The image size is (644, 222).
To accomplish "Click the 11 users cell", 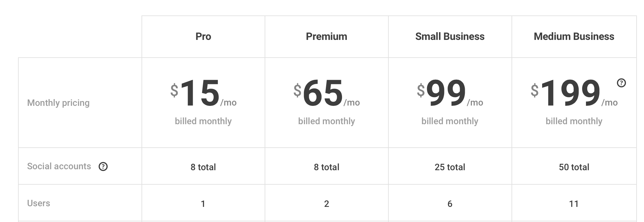I will click(x=574, y=204).
